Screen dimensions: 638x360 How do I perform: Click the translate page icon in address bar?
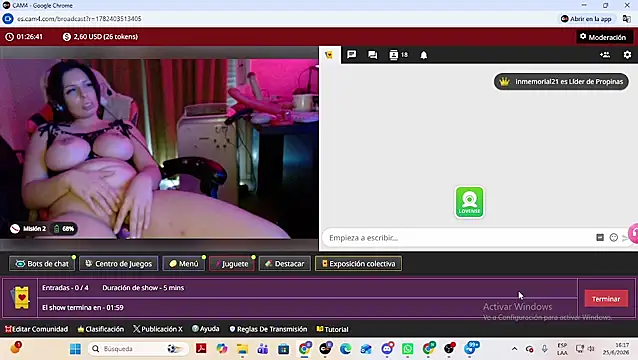pyautogui.click(x=627, y=19)
